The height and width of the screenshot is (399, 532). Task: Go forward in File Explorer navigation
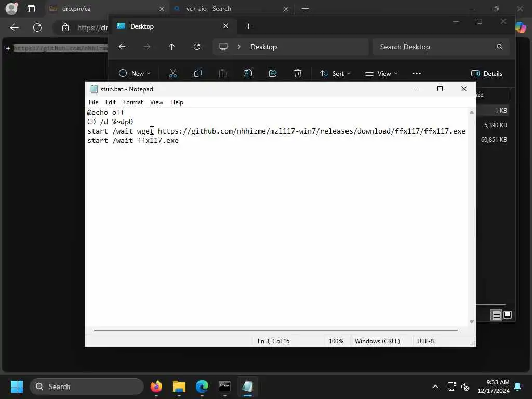[147, 47]
